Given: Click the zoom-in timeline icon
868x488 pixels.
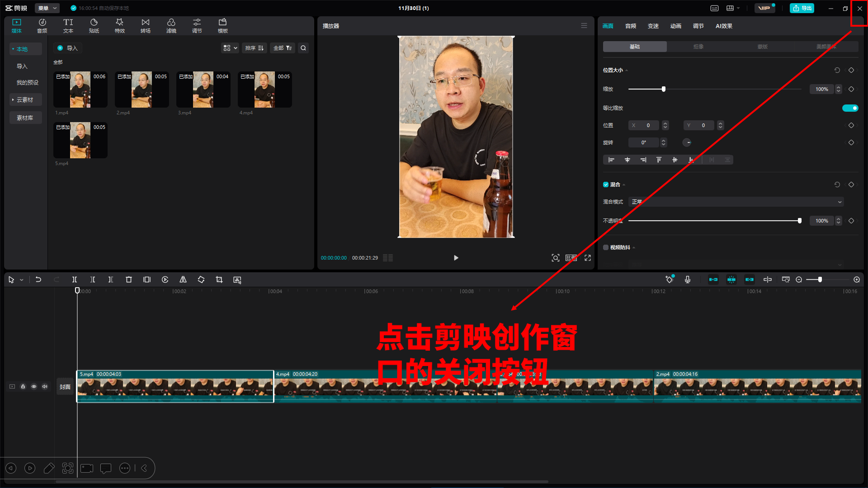Looking at the screenshot, I should [857, 280].
